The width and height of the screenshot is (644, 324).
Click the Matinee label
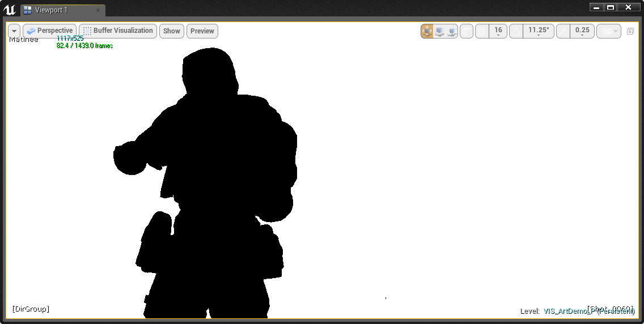coord(23,40)
